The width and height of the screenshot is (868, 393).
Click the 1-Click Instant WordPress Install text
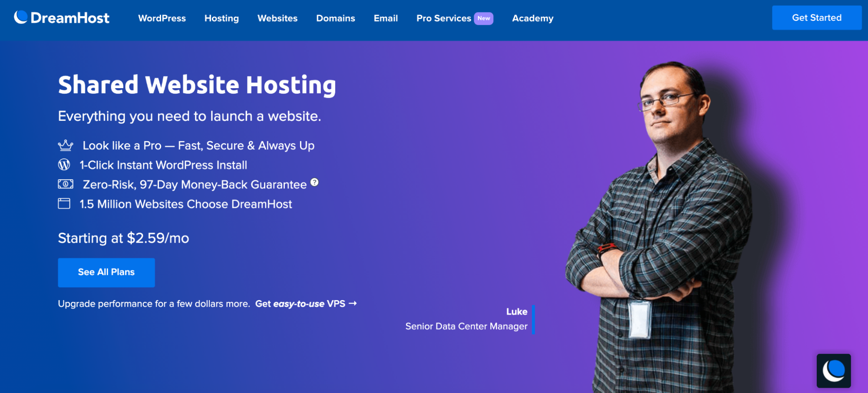pyautogui.click(x=163, y=165)
